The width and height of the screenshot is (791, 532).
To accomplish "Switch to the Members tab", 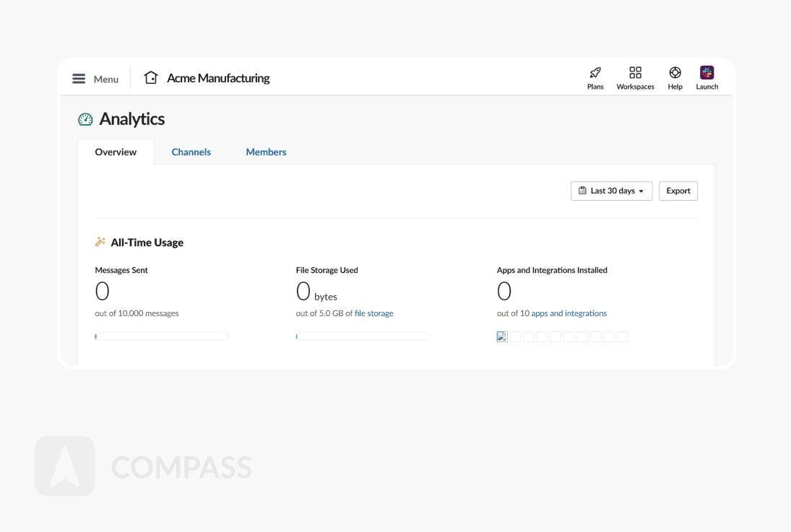I will (x=266, y=152).
